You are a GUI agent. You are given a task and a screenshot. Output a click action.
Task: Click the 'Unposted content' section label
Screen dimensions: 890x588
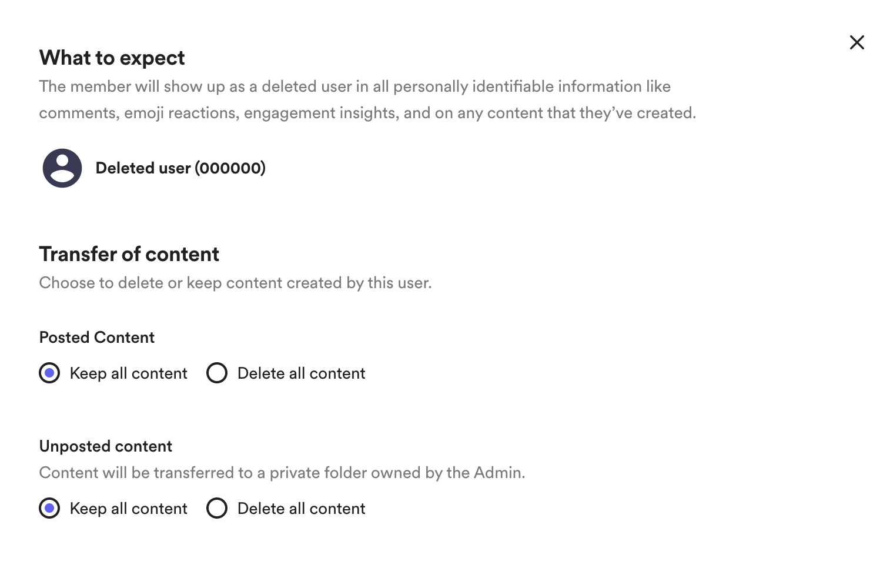[106, 446]
